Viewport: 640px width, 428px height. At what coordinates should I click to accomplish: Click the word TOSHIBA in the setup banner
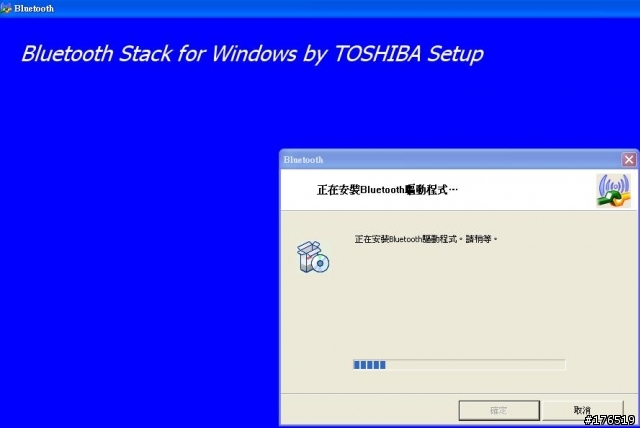377,54
